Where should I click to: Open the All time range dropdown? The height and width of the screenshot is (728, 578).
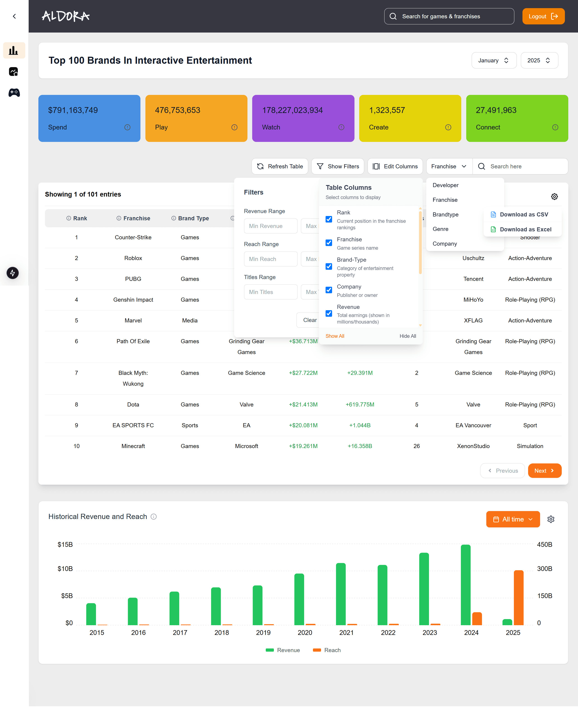[x=513, y=519]
